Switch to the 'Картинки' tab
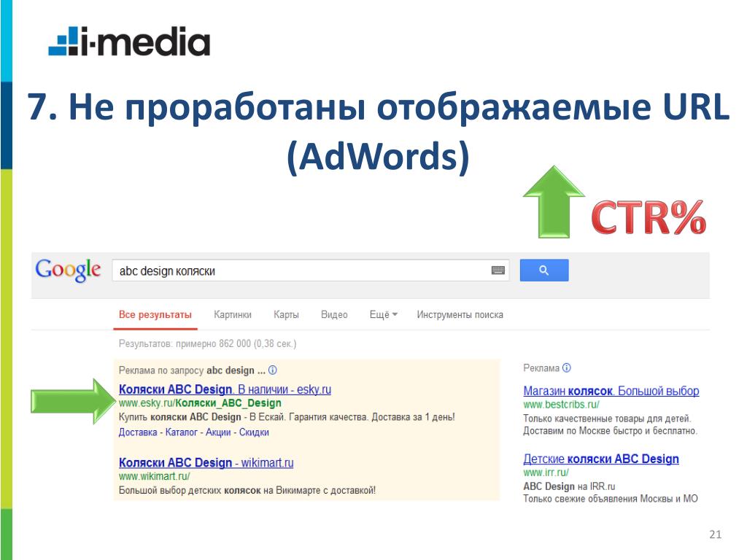747x560 pixels. pos(233,315)
